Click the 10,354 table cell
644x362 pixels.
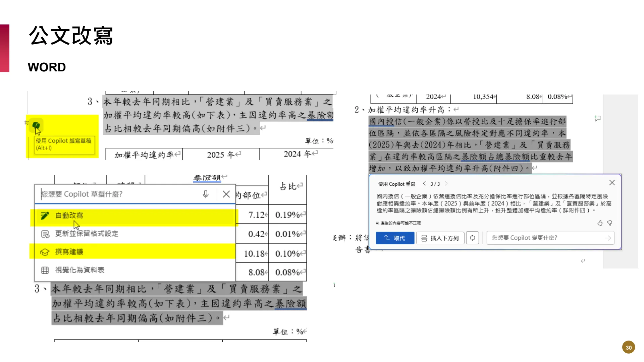[484, 97]
